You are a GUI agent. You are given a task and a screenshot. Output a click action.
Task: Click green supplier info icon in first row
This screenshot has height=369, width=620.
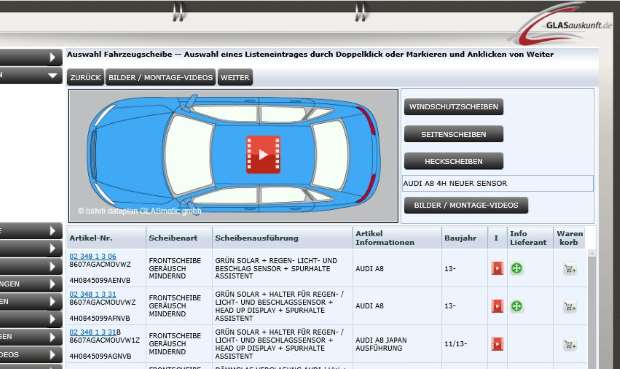click(516, 269)
